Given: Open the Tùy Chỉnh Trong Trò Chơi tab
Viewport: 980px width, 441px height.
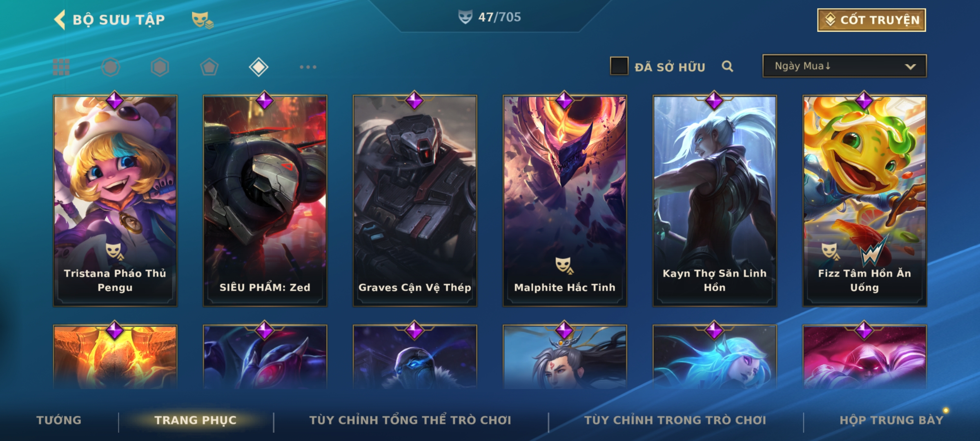Looking at the screenshot, I should click(675, 420).
